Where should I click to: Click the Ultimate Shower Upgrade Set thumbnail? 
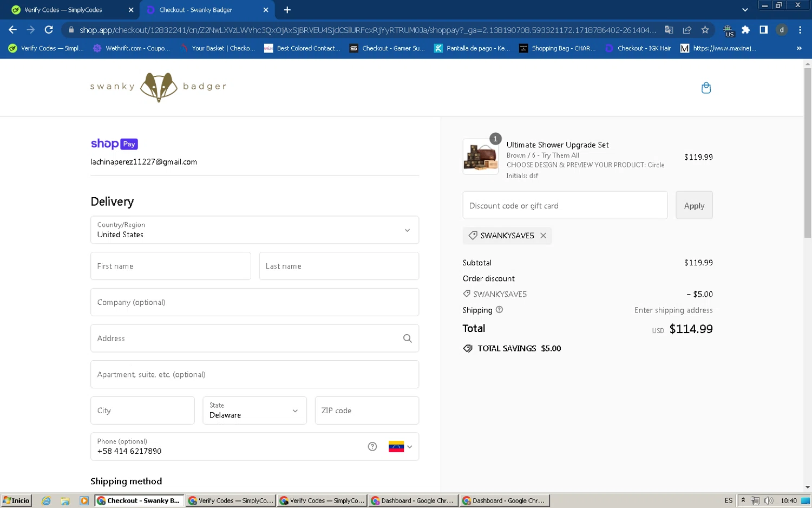pyautogui.click(x=481, y=157)
